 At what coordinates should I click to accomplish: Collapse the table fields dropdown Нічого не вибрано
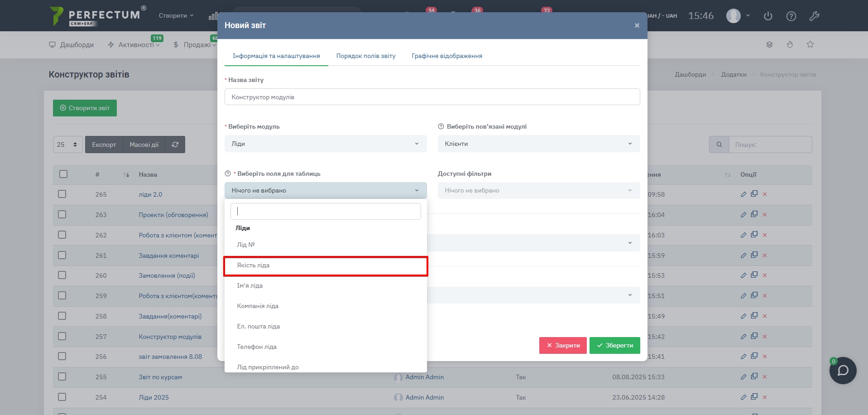(x=326, y=190)
